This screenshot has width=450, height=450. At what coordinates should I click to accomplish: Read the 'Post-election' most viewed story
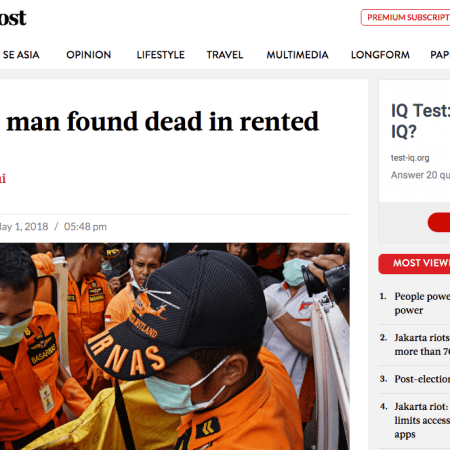click(x=422, y=379)
